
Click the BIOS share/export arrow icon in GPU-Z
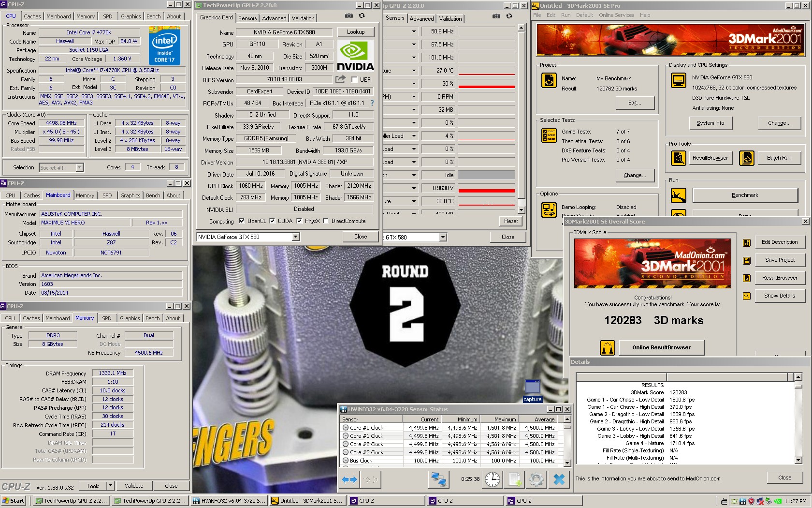coord(340,79)
